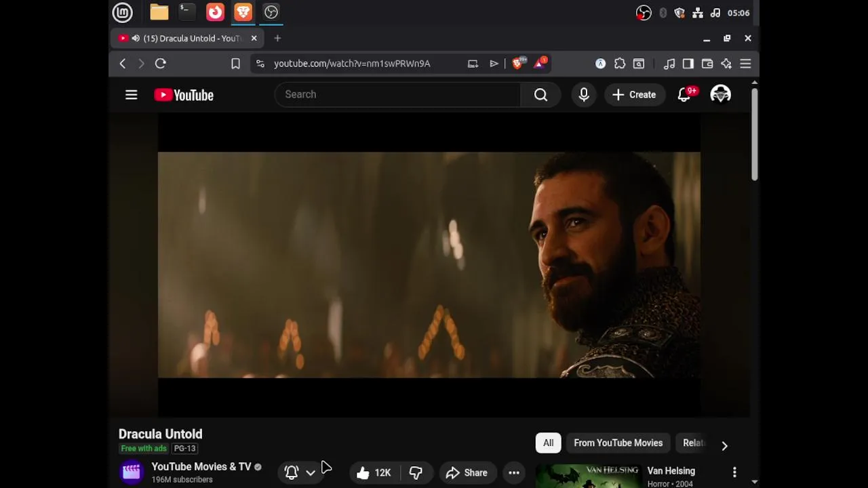This screenshot has width=868, height=488.
Task: Open the YouTube Movies & TV channel name
Action: click(201, 467)
